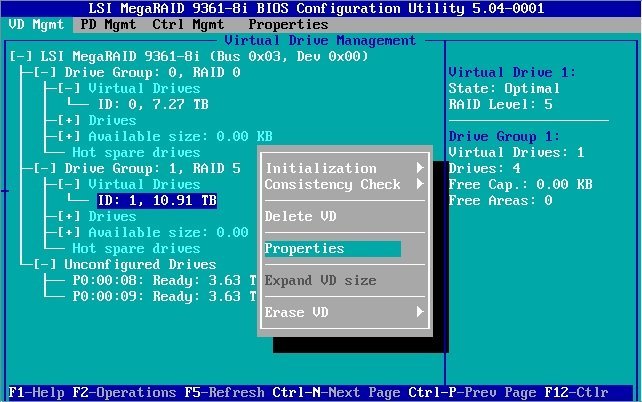Open the Properties tab in top bar

[x=288, y=25]
